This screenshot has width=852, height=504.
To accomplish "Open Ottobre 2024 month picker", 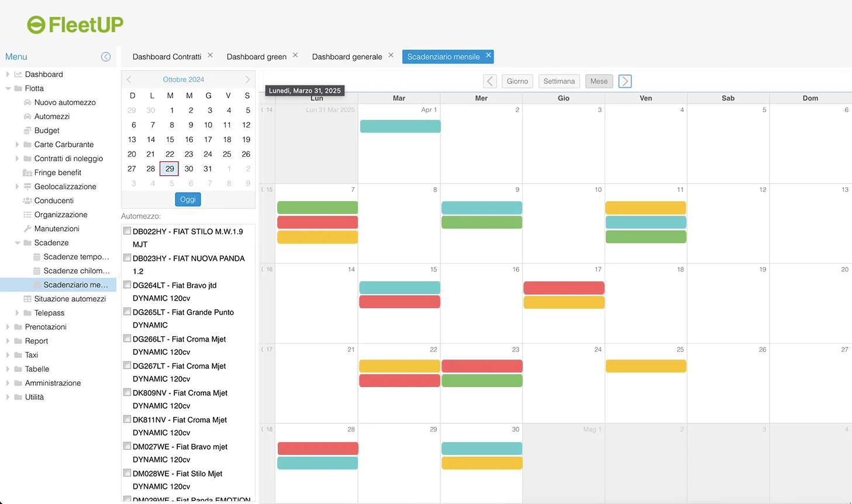I will (x=184, y=80).
